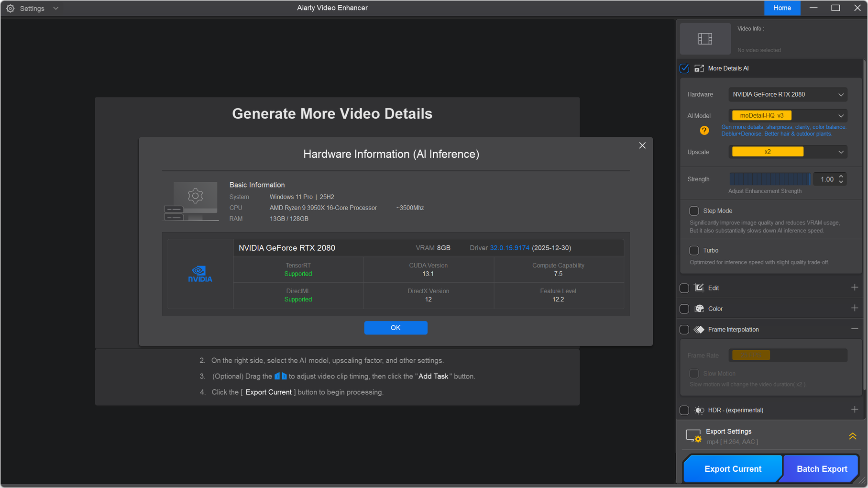868x488 pixels.
Task: Click the yellow AI Model help icon
Action: (x=704, y=131)
